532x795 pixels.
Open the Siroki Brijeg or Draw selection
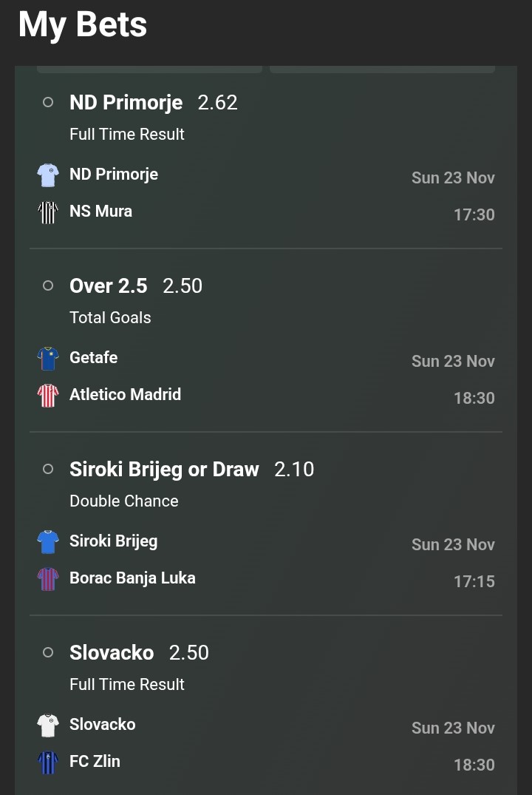click(164, 470)
